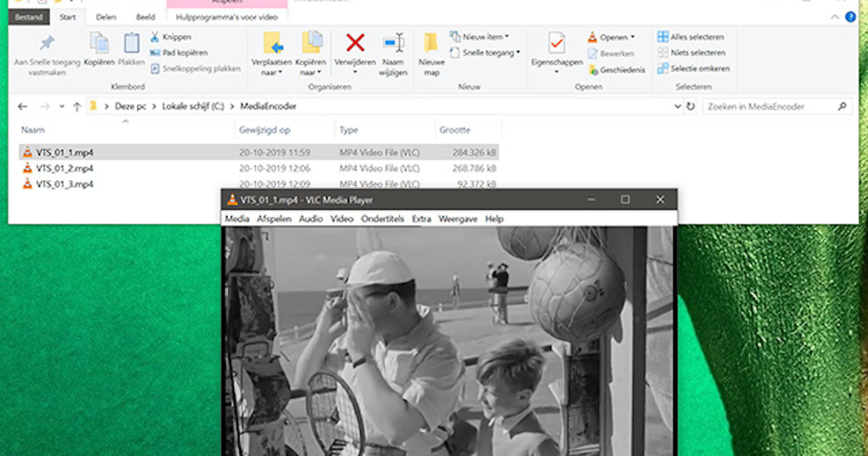Open recent locations dropdown arrow
This screenshot has height=456, width=868.
62,106
